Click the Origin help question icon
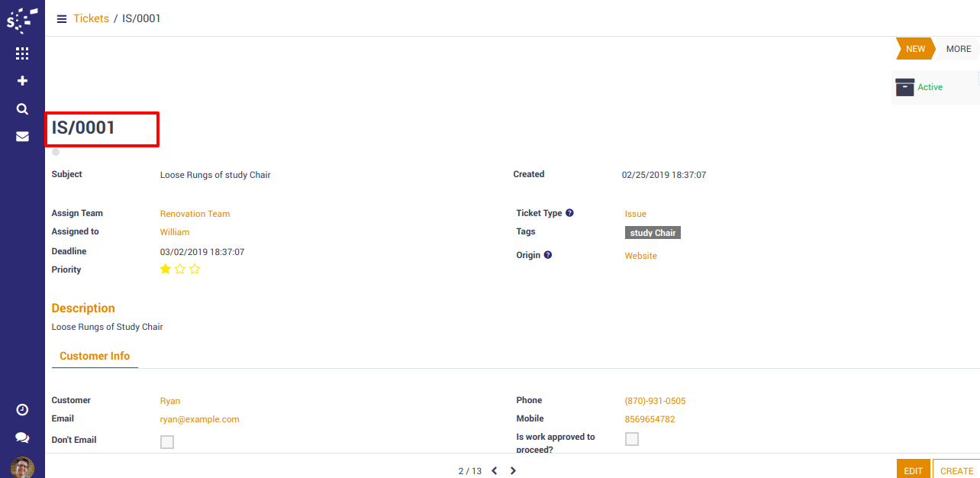The width and height of the screenshot is (980, 478). coord(547,255)
